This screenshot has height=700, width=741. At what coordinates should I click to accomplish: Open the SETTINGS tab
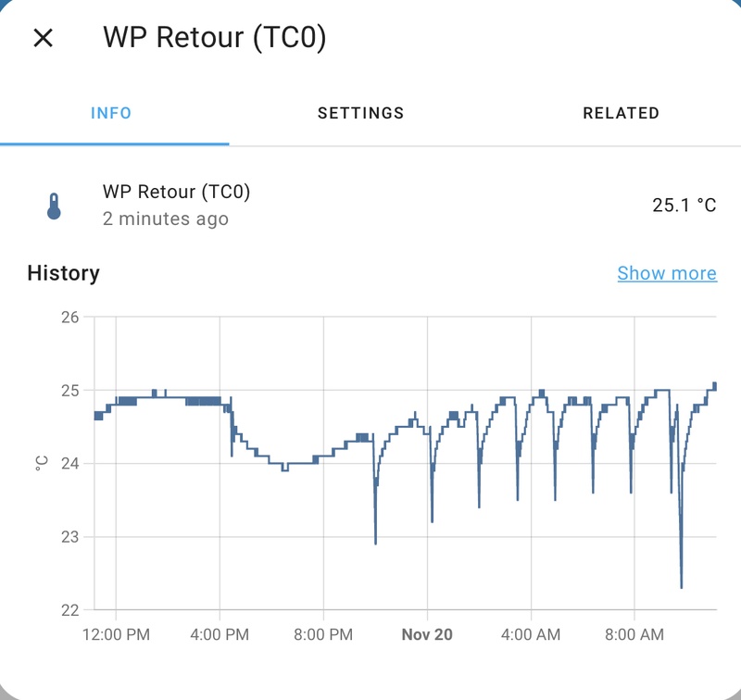tap(360, 114)
